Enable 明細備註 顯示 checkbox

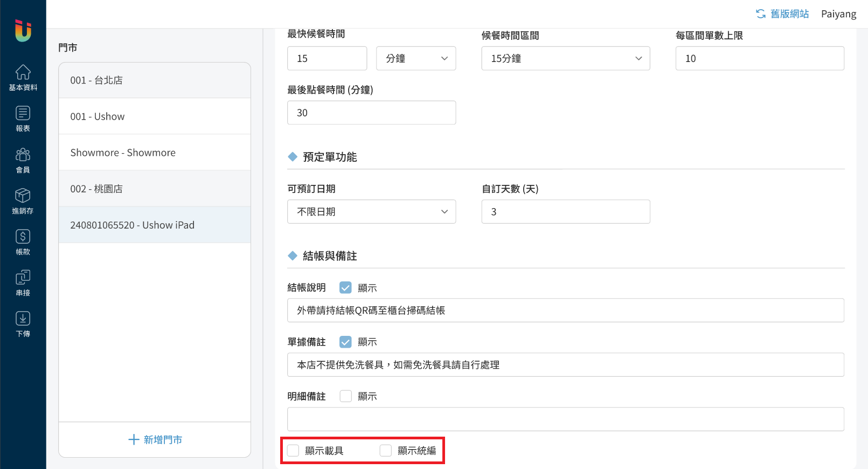345,396
